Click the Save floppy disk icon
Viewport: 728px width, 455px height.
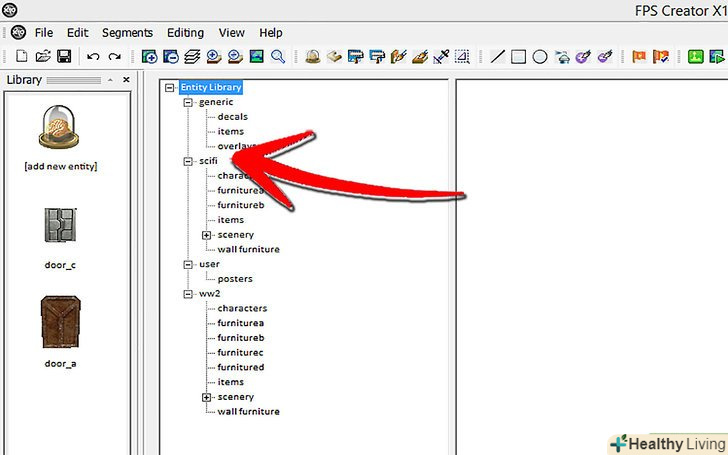coord(64,57)
